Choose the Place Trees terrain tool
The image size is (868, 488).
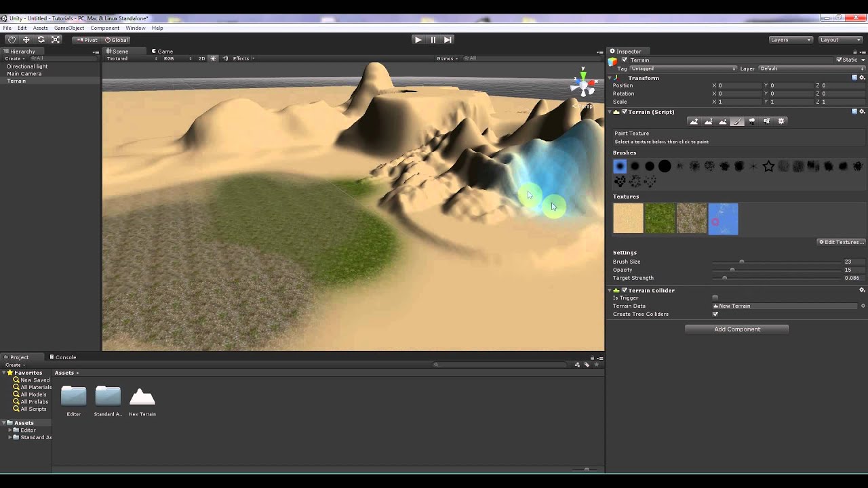pyautogui.click(x=752, y=121)
